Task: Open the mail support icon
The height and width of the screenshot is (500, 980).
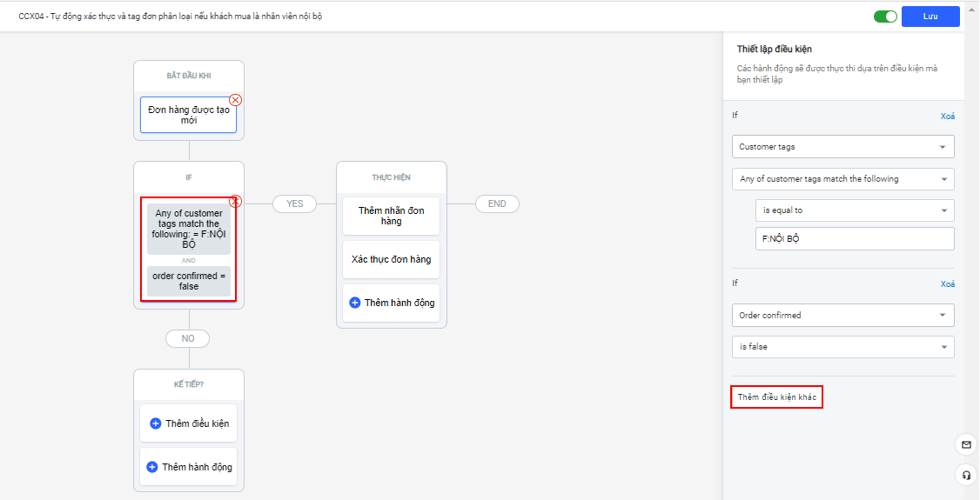Action: point(966,444)
